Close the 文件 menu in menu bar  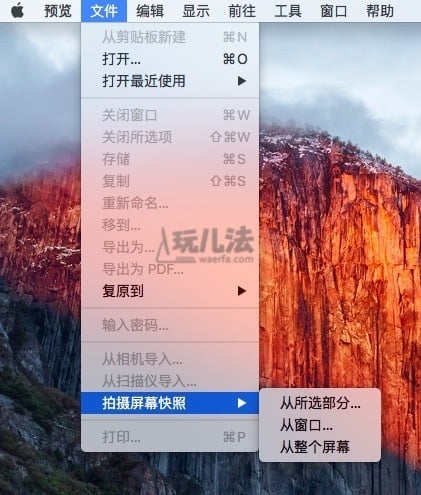pyautogui.click(x=104, y=11)
